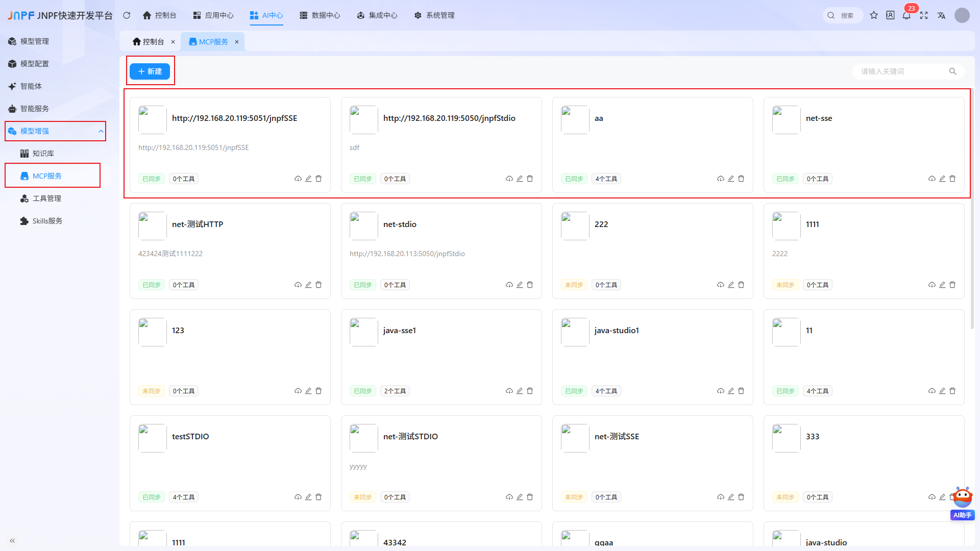Click the yyyyy description on net-测试STDIO card
The height and width of the screenshot is (551, 980).
(358, 466)
